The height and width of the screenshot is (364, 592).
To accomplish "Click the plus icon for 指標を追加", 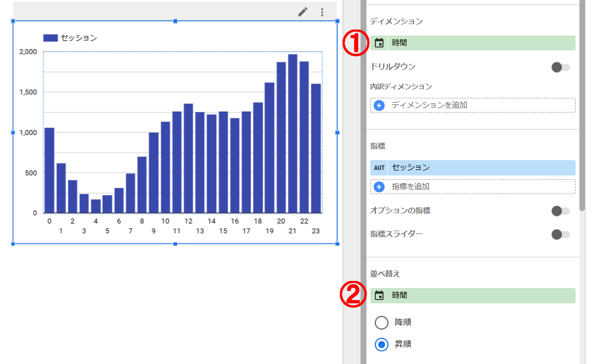I will click(x=379, y=186).
